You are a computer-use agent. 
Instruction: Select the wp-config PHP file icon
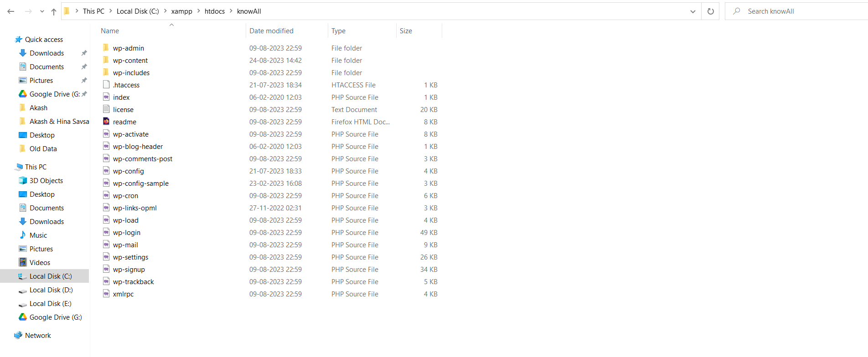tap(106, 171)
